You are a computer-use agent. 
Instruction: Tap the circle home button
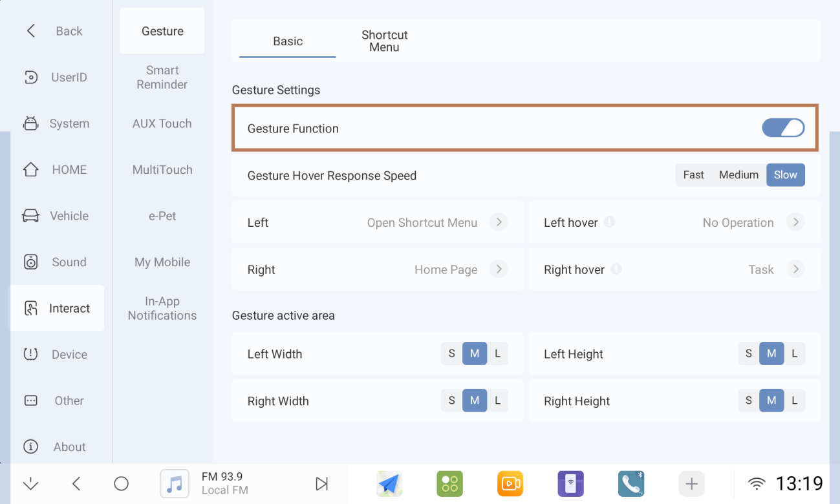pyautogui.click(x=121, y=483)
